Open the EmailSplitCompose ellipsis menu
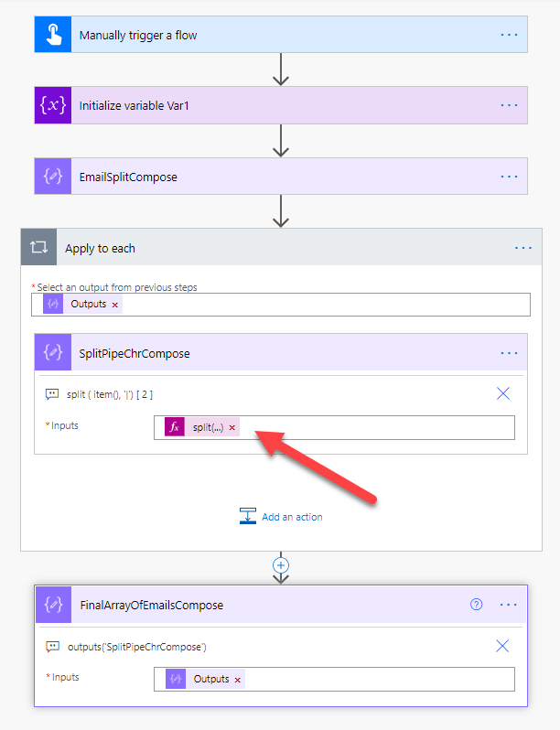Viewport: 560px width, 730px height. (x=509, y=177)
